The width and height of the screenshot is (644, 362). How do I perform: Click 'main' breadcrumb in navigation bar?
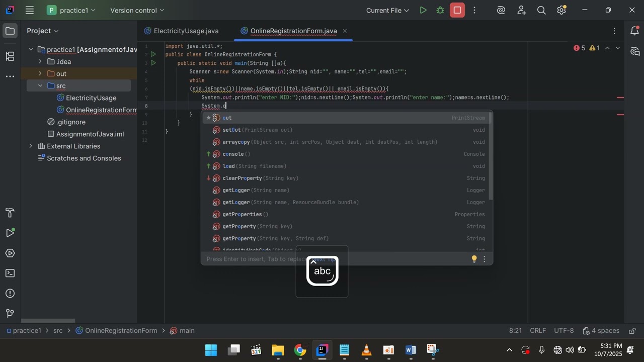[x=182, y=331]
